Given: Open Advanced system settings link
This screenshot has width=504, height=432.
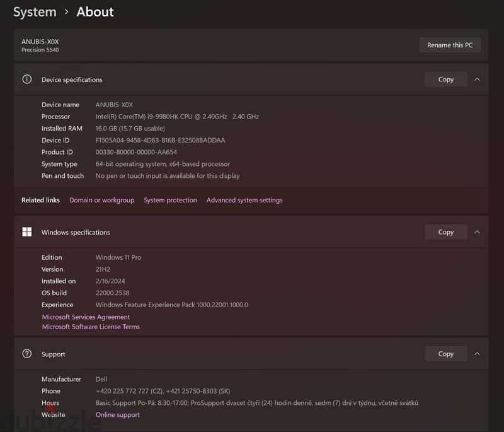Looking at the screenshot, I should (244, 200).
